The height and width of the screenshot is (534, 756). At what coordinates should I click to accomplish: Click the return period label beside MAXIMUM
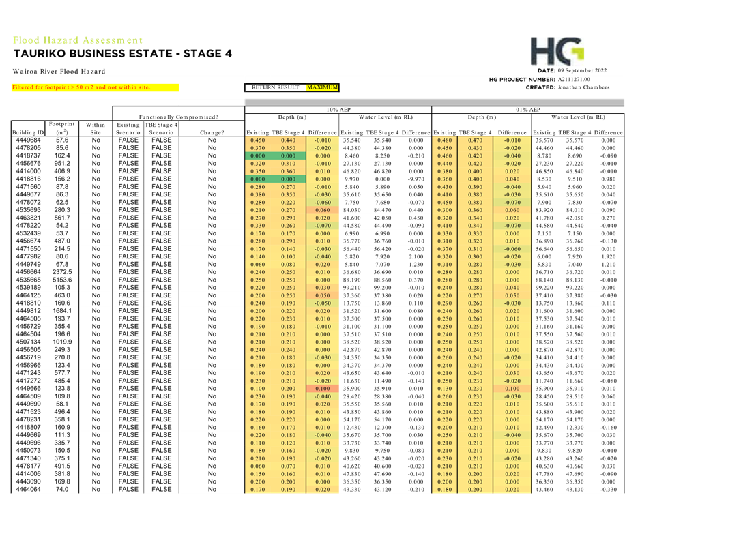tap(274, 87)
